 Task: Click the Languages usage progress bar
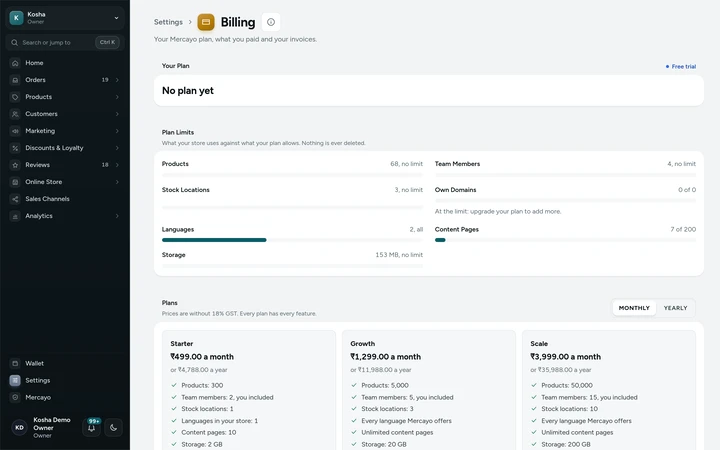point(292,240)
